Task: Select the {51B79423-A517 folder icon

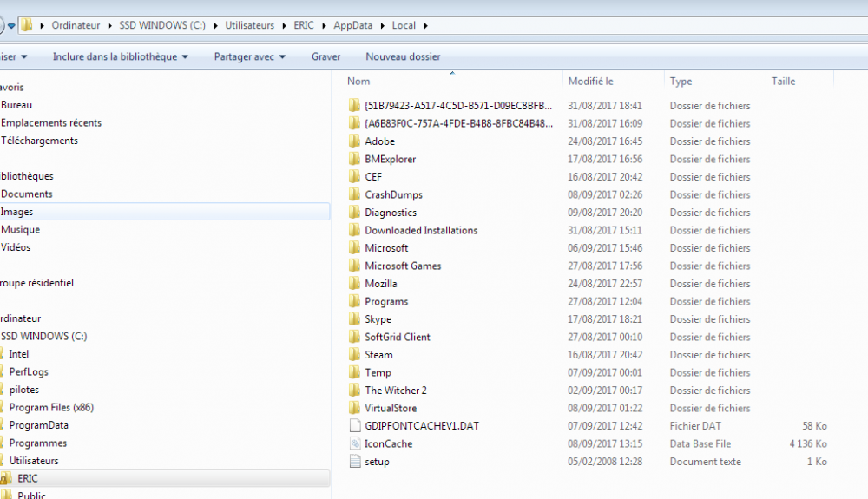Action: point(354,105)
